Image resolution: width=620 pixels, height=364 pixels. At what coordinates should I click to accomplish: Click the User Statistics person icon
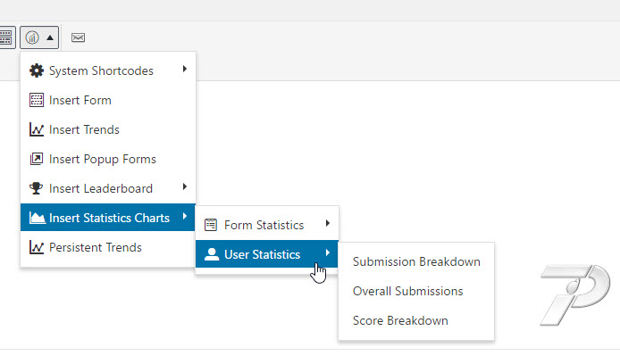212,254
